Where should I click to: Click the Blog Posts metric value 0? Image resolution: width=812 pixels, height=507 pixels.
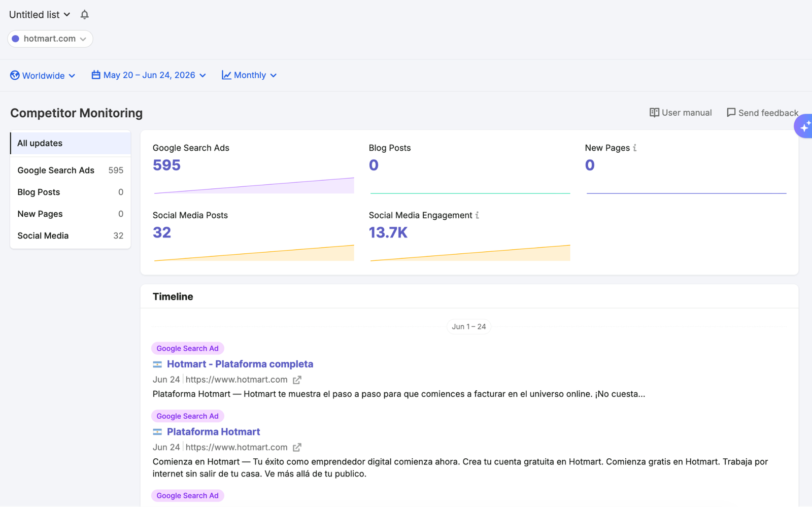(x=374, y=165)
